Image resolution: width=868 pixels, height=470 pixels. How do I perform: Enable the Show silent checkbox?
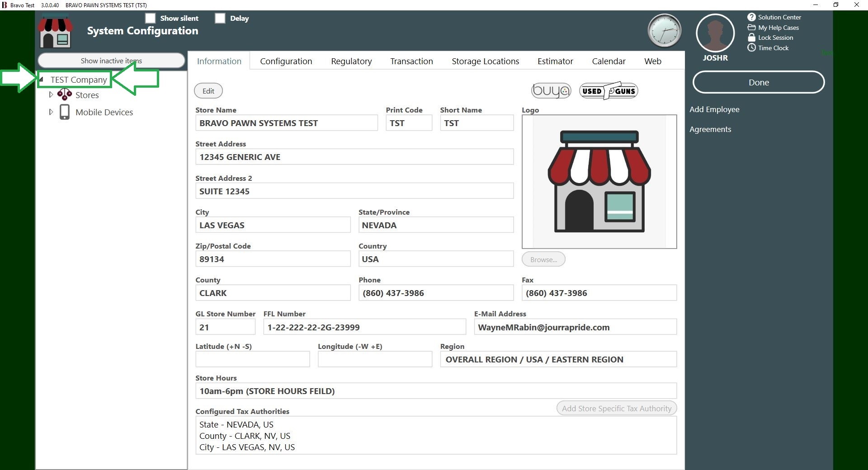[x=150, y=18]
